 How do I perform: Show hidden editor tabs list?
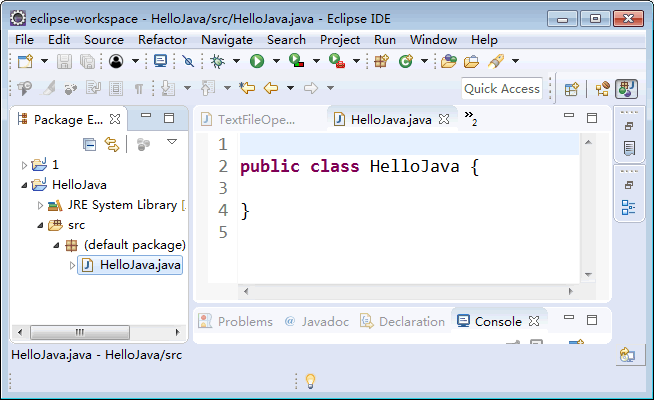click(x=470, y=119)
